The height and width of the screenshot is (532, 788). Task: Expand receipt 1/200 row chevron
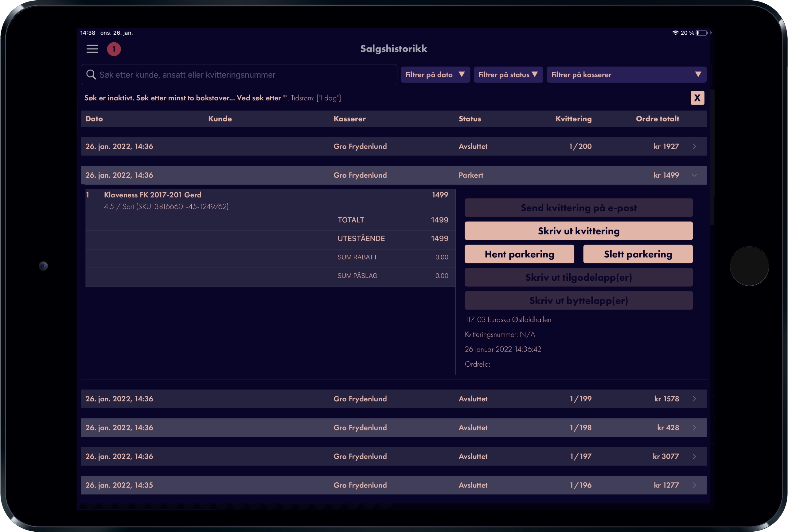(694, 146)
